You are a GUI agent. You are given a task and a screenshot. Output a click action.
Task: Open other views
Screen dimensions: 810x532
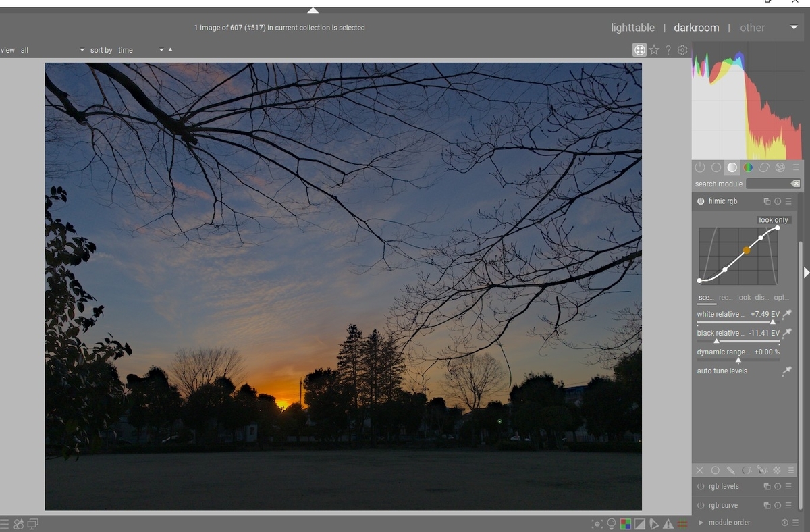point(752,28)
